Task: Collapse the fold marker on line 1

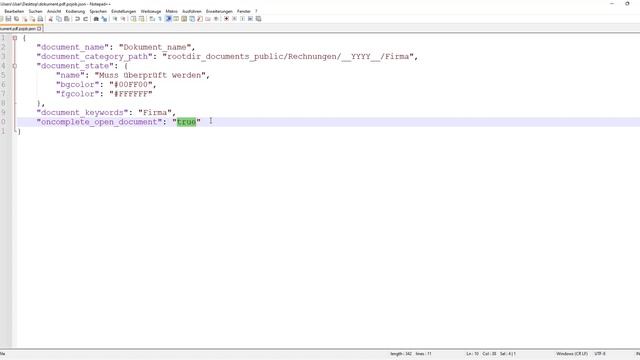Action: click(15, 38)
